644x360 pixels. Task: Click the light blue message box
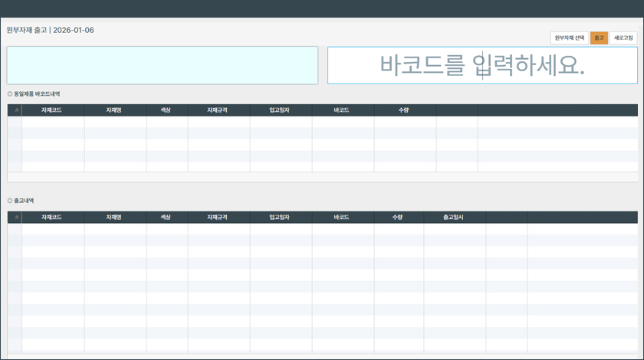coord(163,65)
